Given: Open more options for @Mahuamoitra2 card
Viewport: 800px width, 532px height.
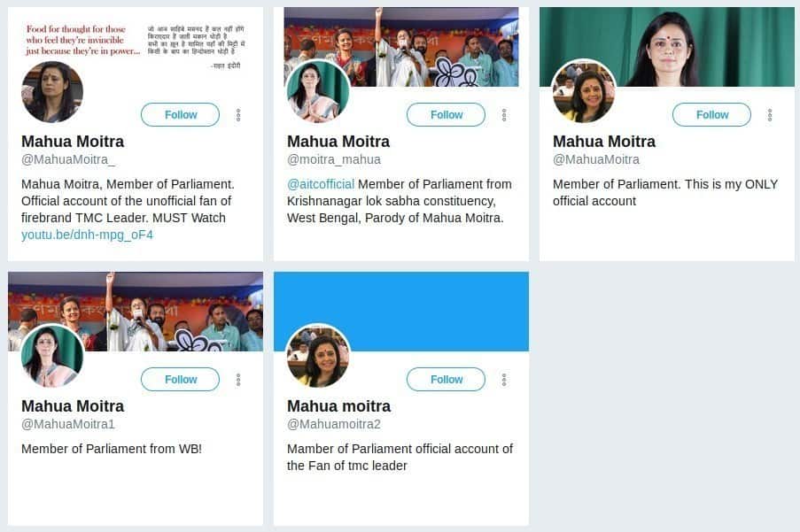Looking at the screenshot, I should 504,380.
